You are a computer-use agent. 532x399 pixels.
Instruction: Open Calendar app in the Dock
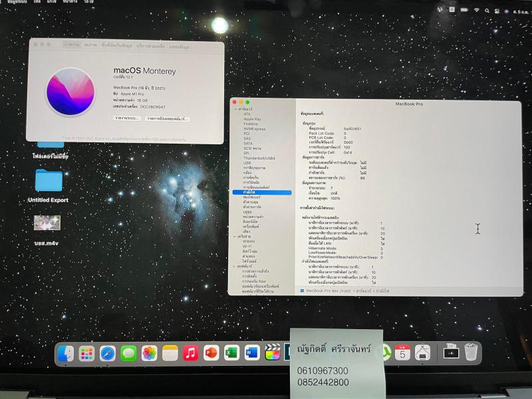tap(402, 353)
